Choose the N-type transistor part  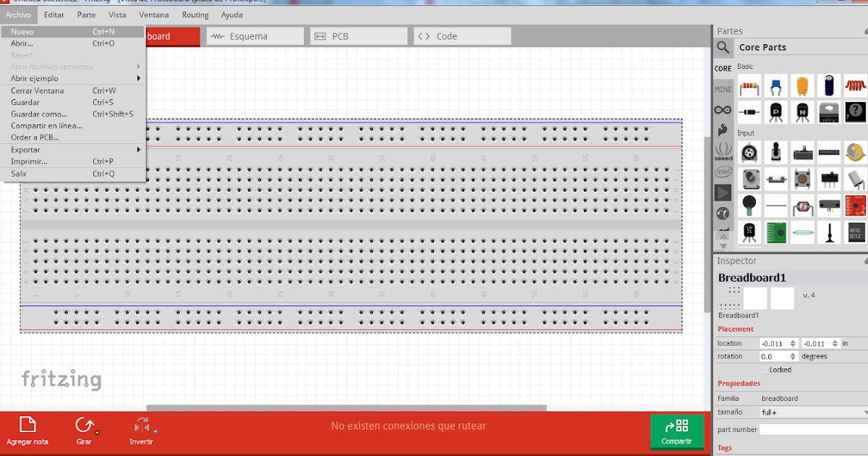802,112
